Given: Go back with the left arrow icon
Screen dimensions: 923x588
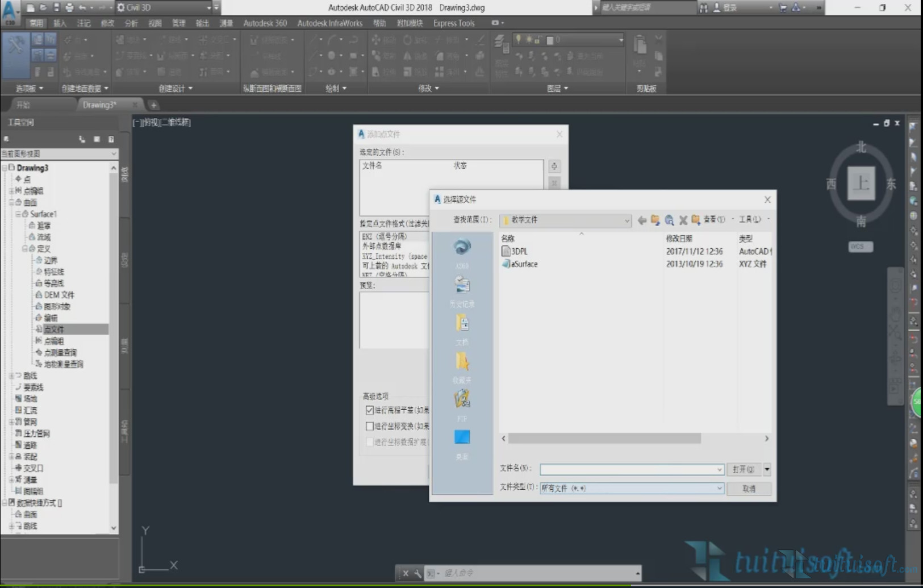Looking at the screenshot, I should click(x=642, y=220).
